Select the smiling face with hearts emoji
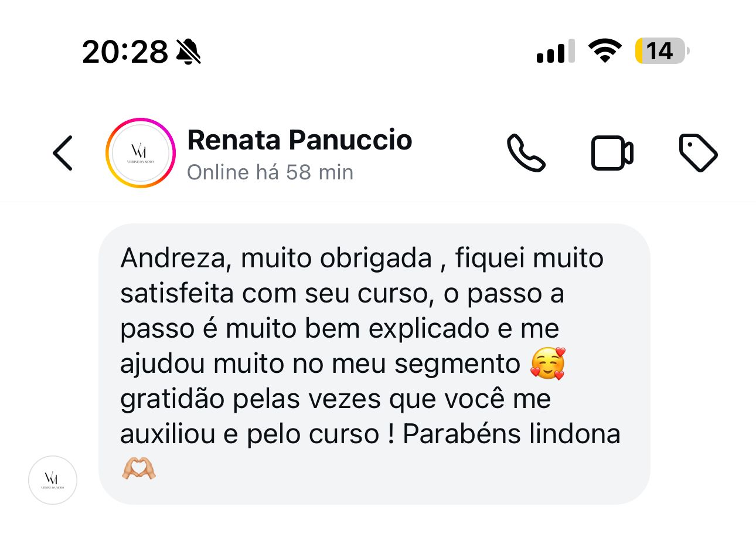 click(547, 363)
